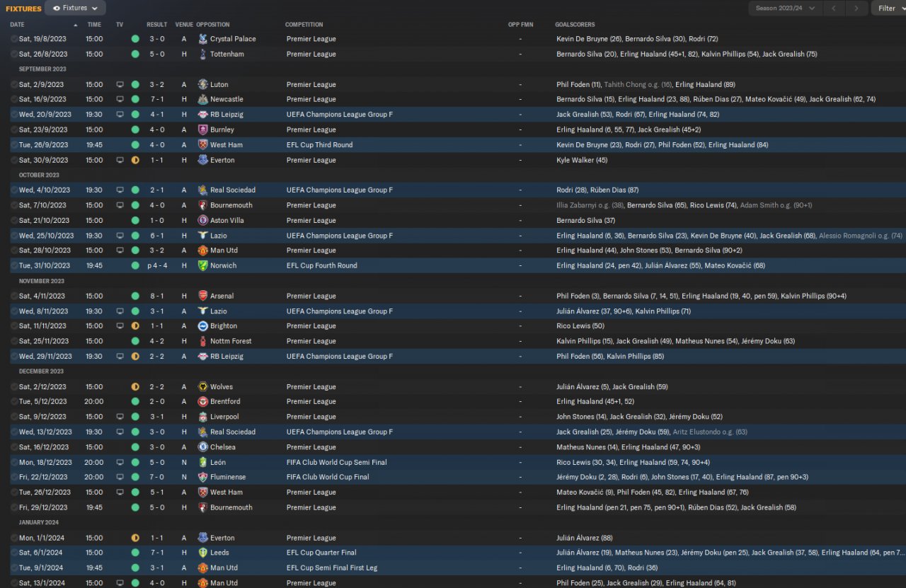Screen dimensions: 906x588
Task: Click the Tottenham club badge
Action: [203, 54]
